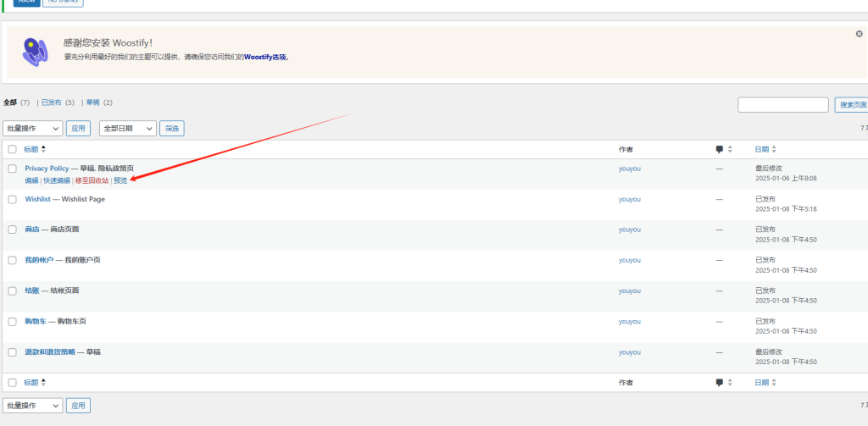Viewport: 868px width, 426px height.
Task: Select the checkbox for the 购物车 page
Action: (x=12, y=322)
